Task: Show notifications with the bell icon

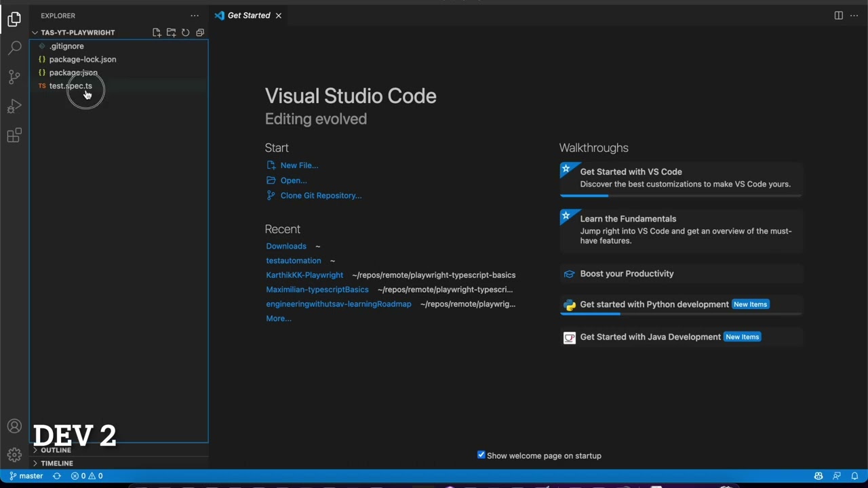Action: [855, 476]
